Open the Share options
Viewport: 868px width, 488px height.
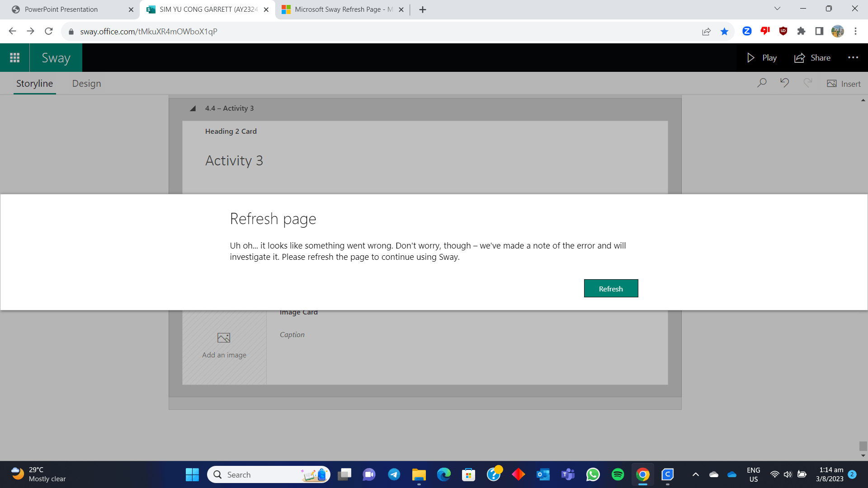pyautogui.click(x=812, y=58)
